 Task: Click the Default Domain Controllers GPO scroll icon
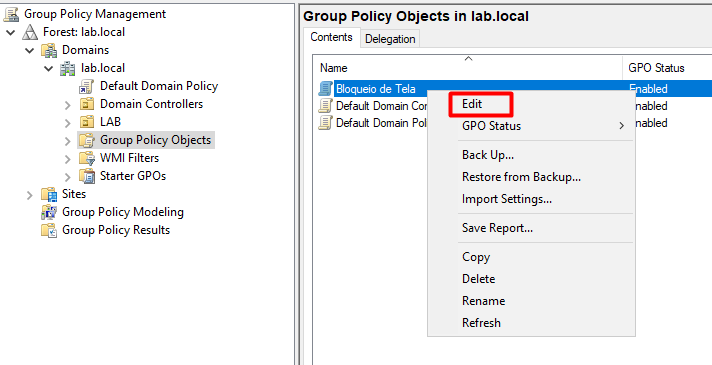click(x=326, y=106)
